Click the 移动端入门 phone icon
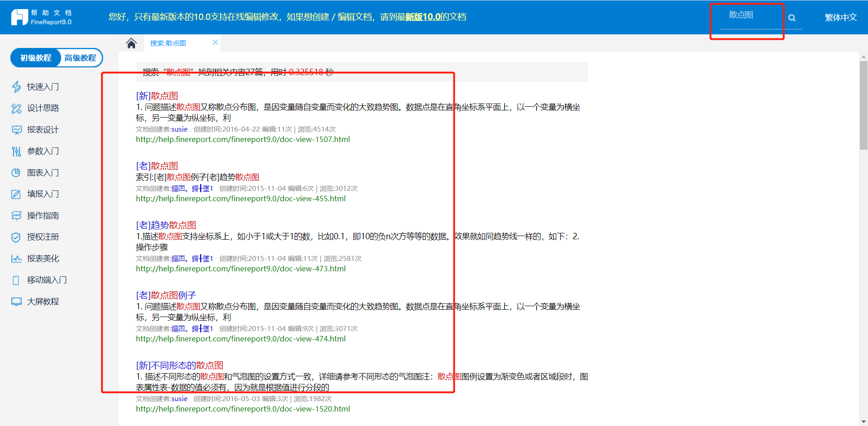868x426 pixels. click(16, 280)
